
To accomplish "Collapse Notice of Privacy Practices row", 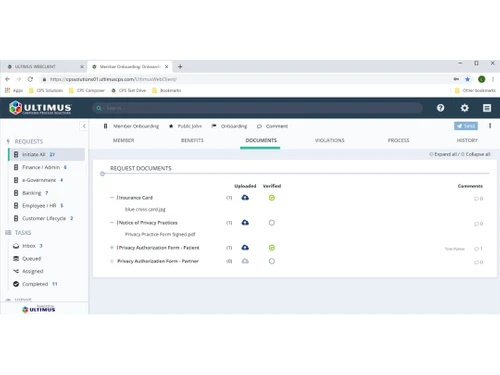I will pos(112,223).
